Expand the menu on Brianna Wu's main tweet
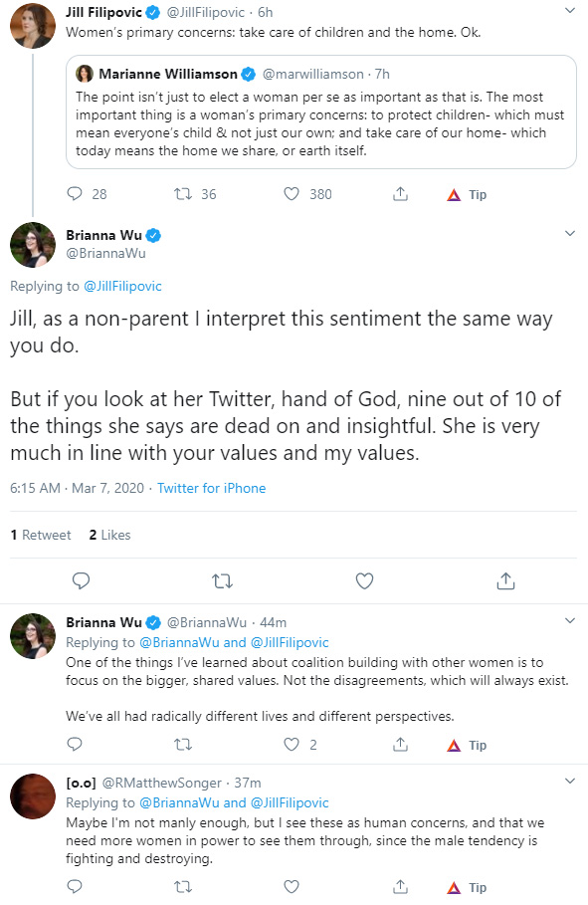Image resolution: width=588 pixels, height=905 pixels. tap(569, 233)
